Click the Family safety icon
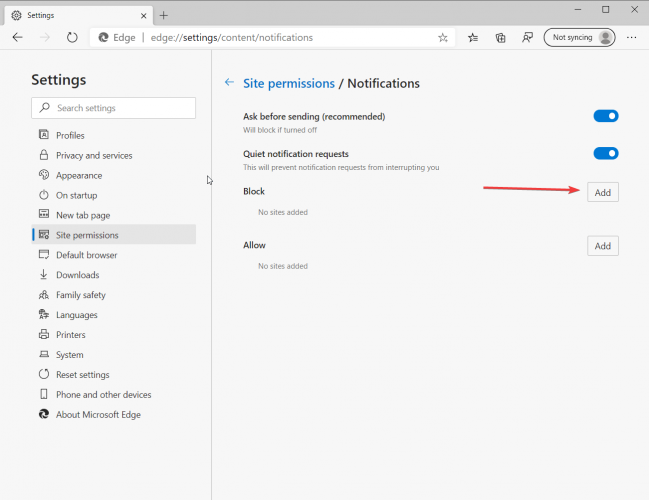The height and width of the screenshot is (500, 649). 43,294
